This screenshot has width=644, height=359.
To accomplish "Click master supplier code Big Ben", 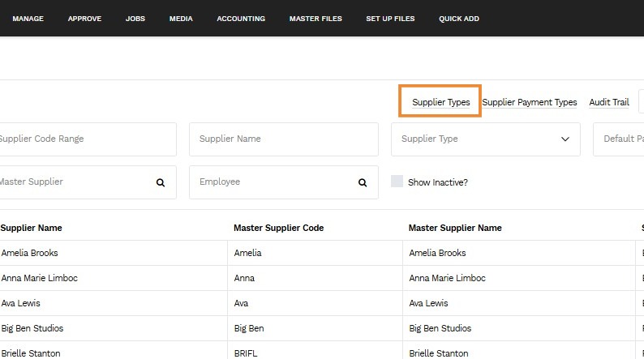I will [249, 328].
